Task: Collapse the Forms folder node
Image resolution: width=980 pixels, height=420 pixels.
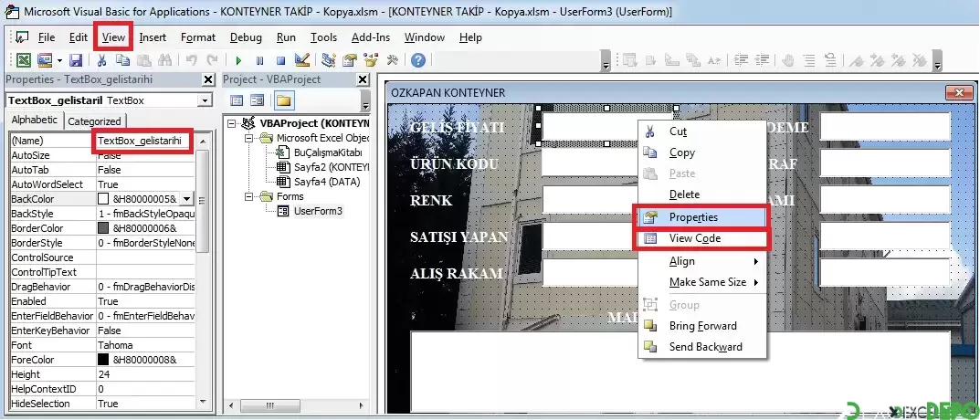Action: click(248, 196)
